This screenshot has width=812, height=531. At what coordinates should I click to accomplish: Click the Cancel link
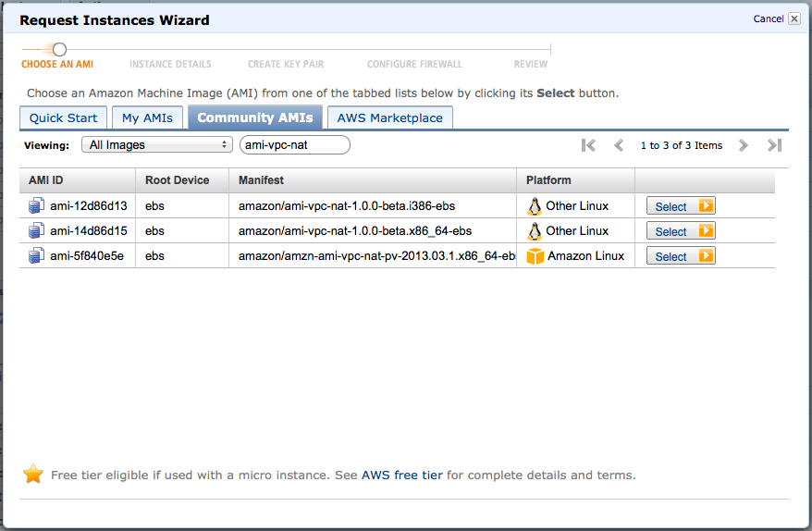pos(768,19)
